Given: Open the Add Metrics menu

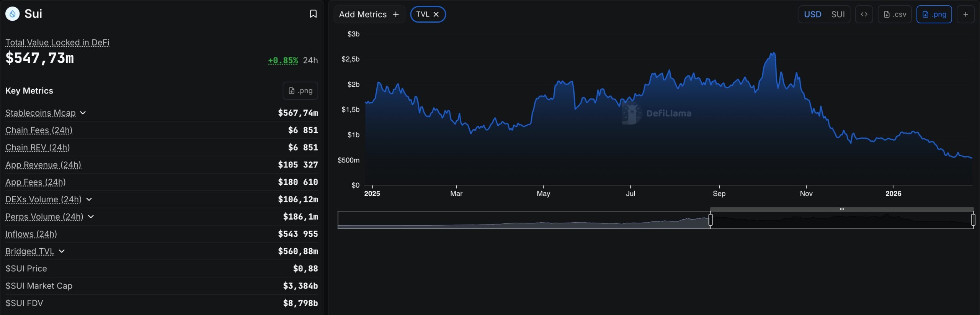Looking at the screenshot, I should tap(369, 15).
